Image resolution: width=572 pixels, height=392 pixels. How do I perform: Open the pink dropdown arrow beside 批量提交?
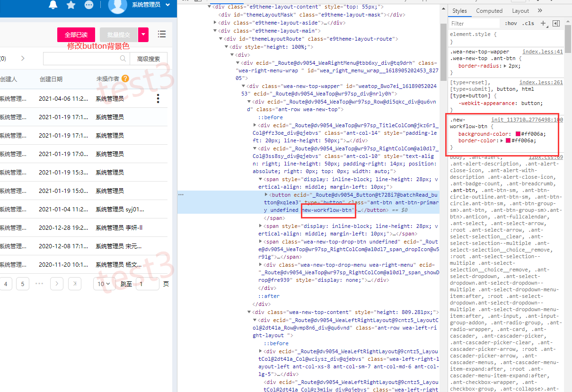coord(143,35)
